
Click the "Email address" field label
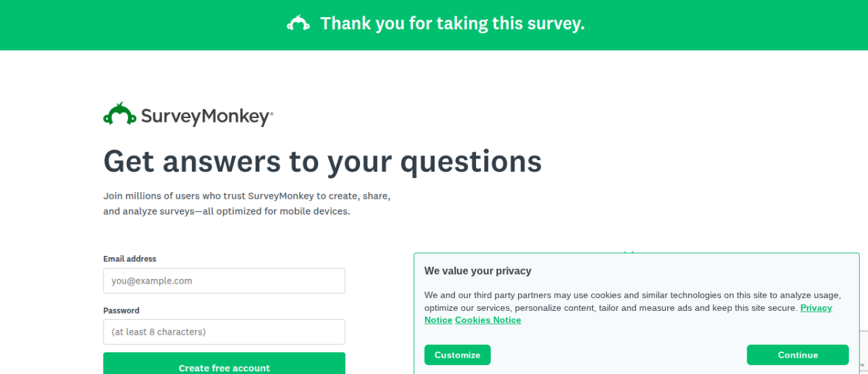pyautogui.click(x=130, y=259)
